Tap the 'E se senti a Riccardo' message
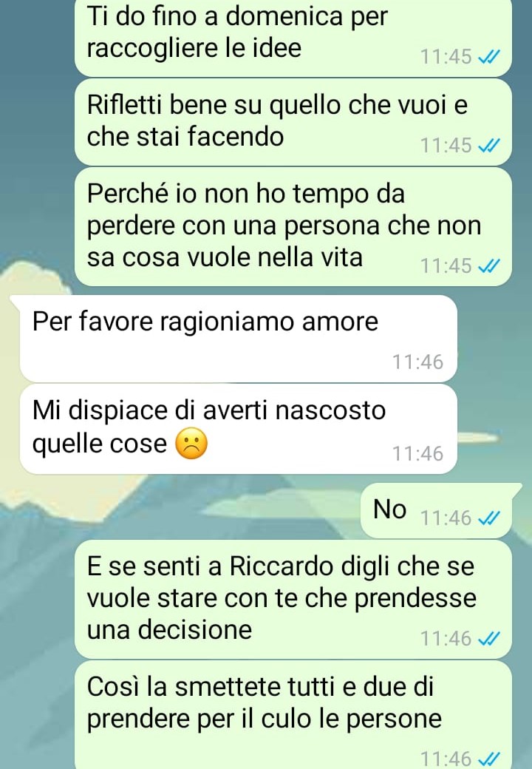Viewport: 532px width, 769px height. [293, 600]
